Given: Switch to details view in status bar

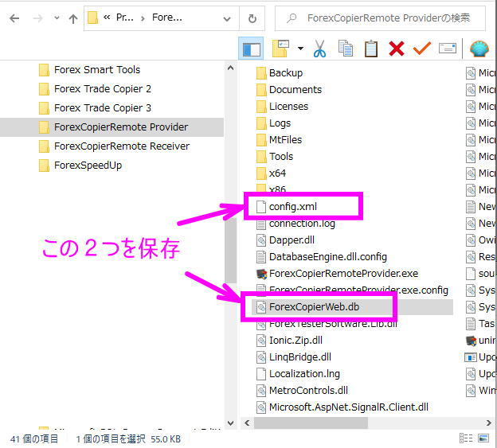Looking at the screenshot, I should [466, 438].
